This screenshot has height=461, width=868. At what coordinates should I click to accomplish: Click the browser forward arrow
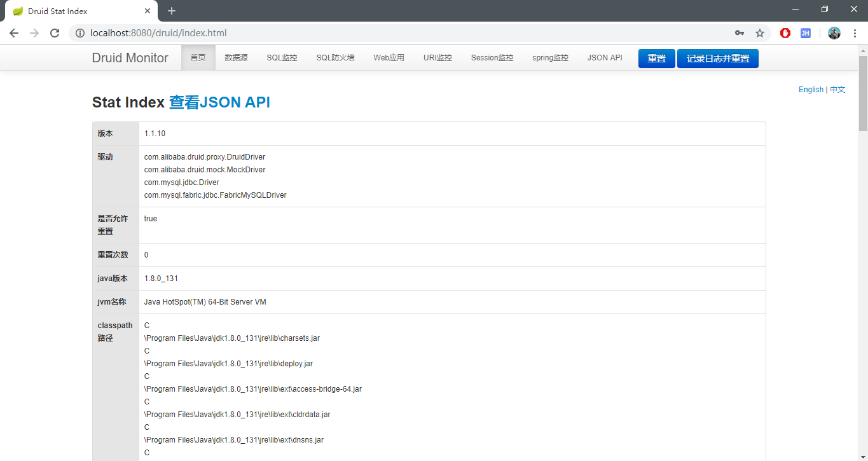click(34, 33)
